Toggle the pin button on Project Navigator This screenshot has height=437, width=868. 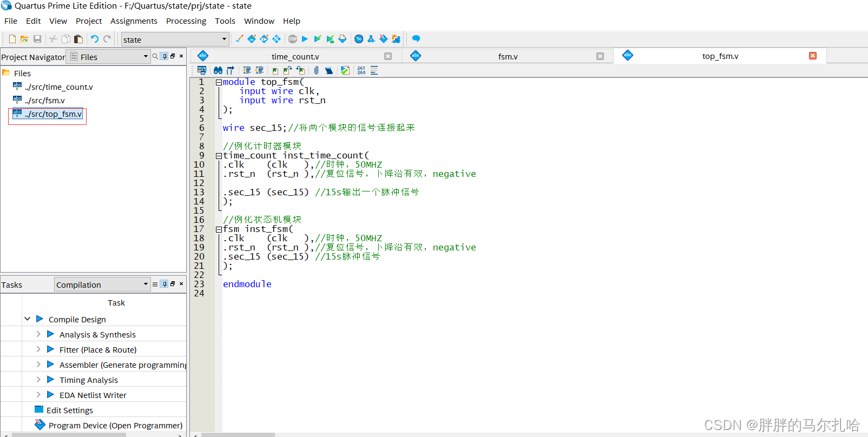pos(165,56)
